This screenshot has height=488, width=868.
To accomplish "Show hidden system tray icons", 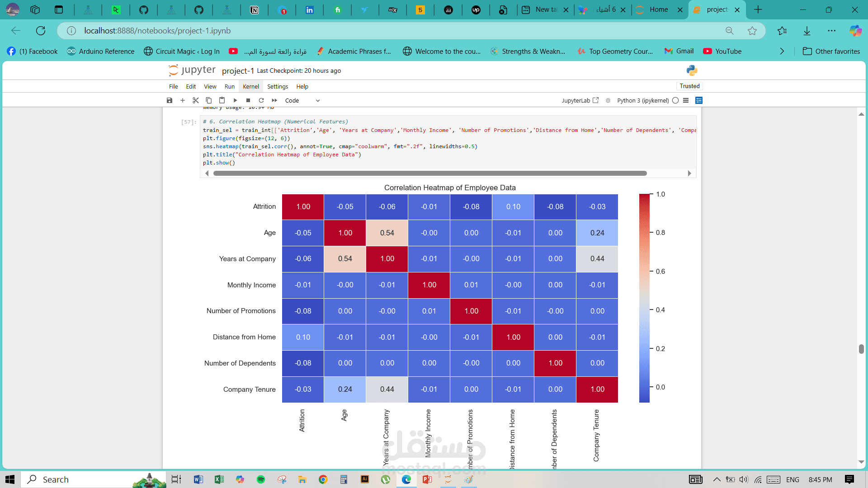I will [717, 479].
